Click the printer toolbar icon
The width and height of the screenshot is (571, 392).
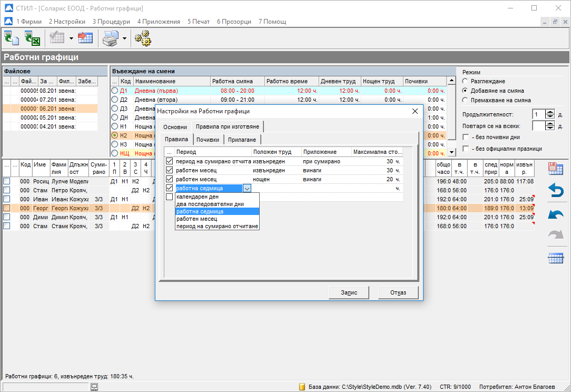pyautogui.click(x=110, y=38)
